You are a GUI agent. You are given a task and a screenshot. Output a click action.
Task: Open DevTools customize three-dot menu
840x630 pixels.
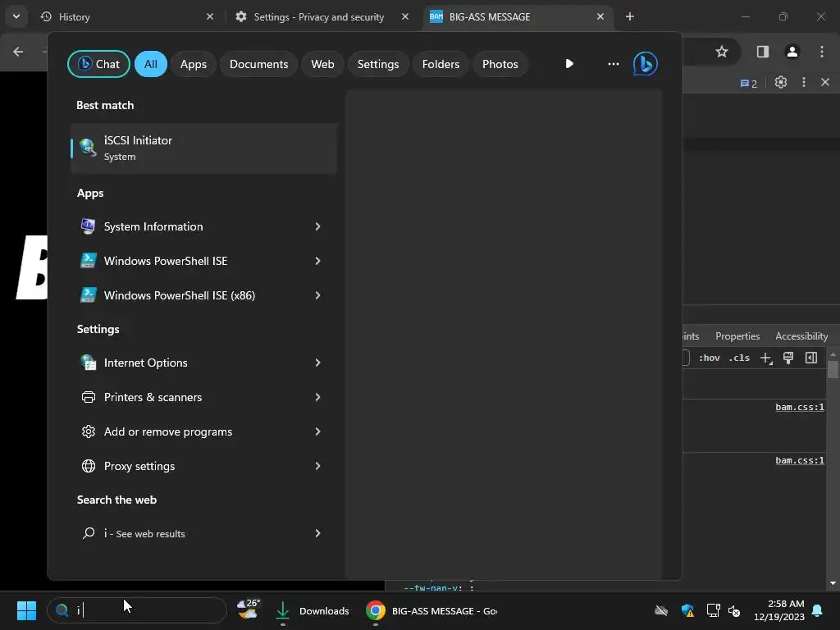[804, 83]
